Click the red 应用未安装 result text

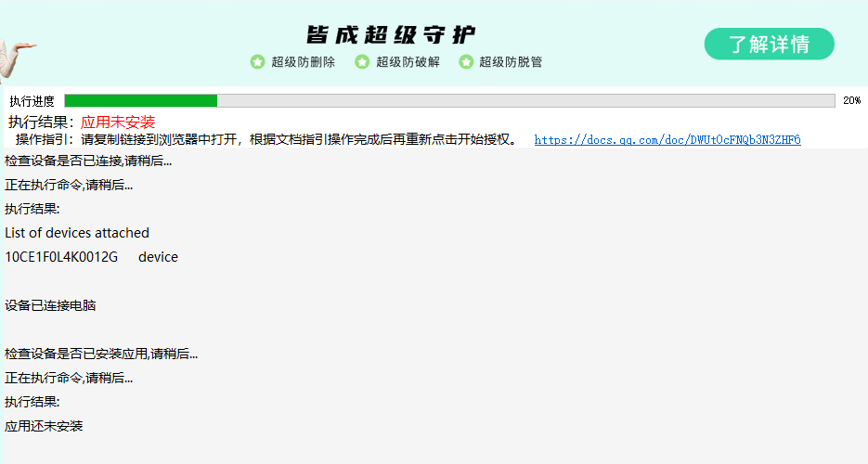[x=118, y=122]
